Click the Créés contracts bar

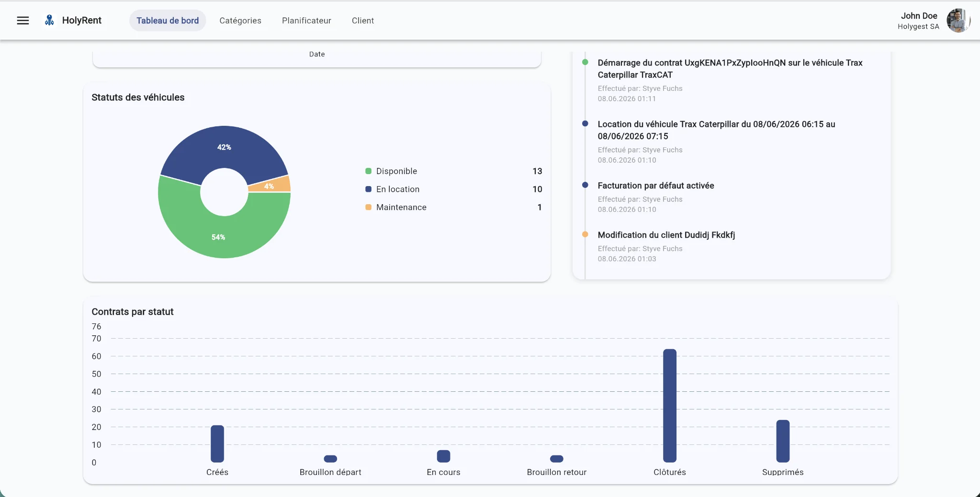217,443
